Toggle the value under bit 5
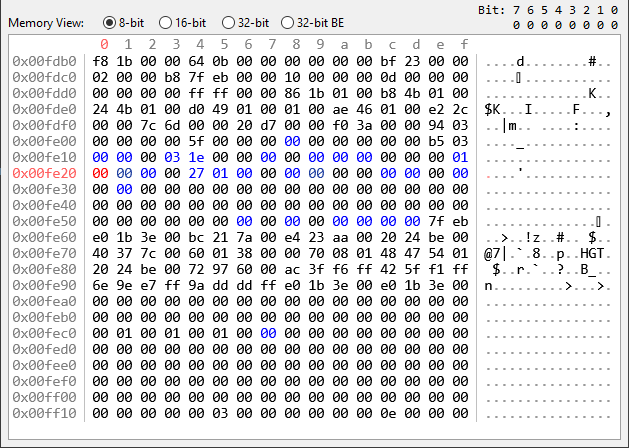The width and height of the screenshot is (629, 448). pyautogui.click(x=544, y=25)
